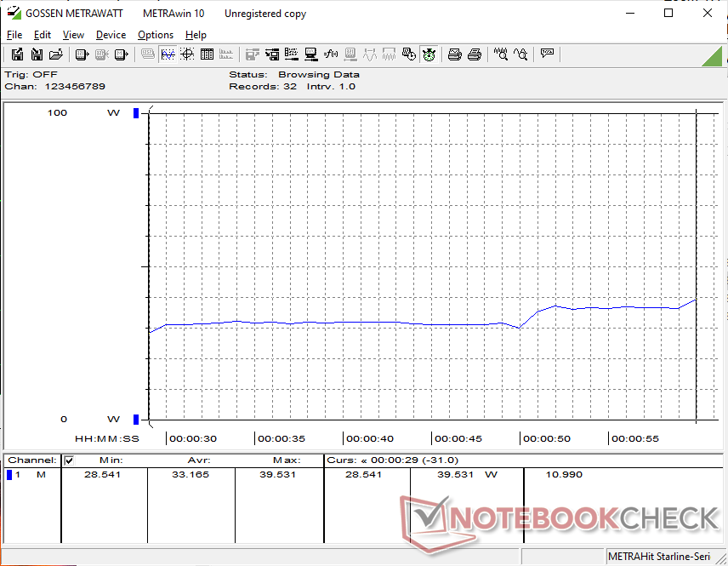
Task: Expand the Help menu
Action: [x=196, y=35]
